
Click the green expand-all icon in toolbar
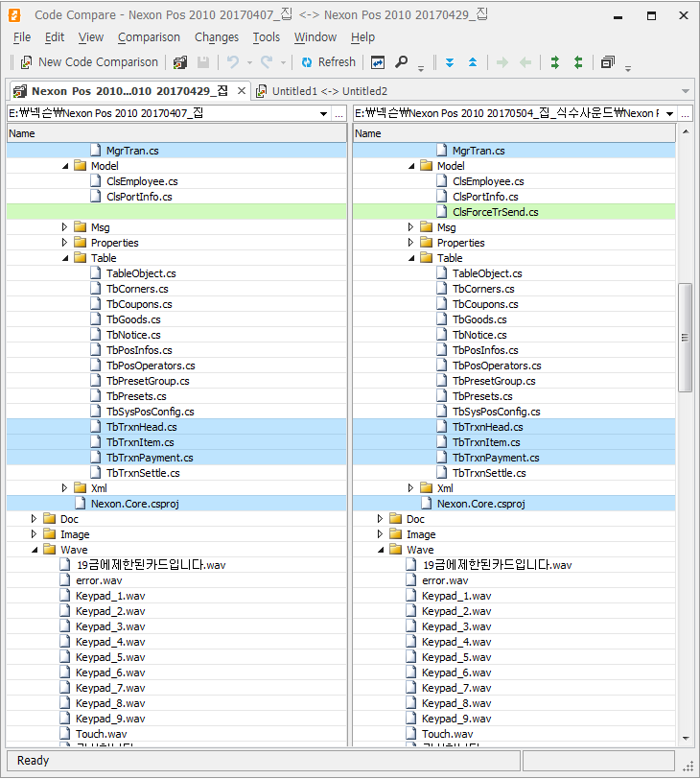pos(554,62)
